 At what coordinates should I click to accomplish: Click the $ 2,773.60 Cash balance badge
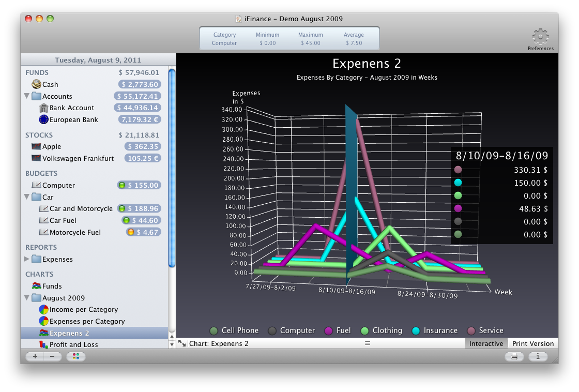pos(140,84)
